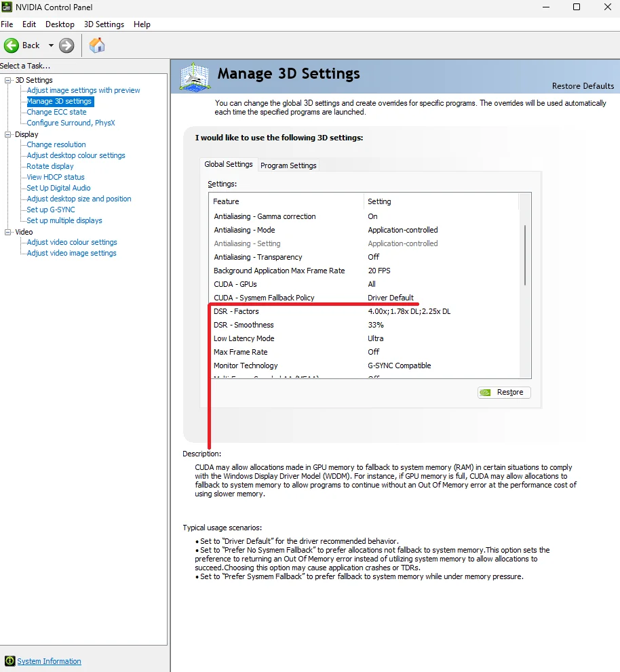Image resolution: width=620 pixels, height=672 pixels.
Task: Open Adjust video image settings
Action: (72, 254)
